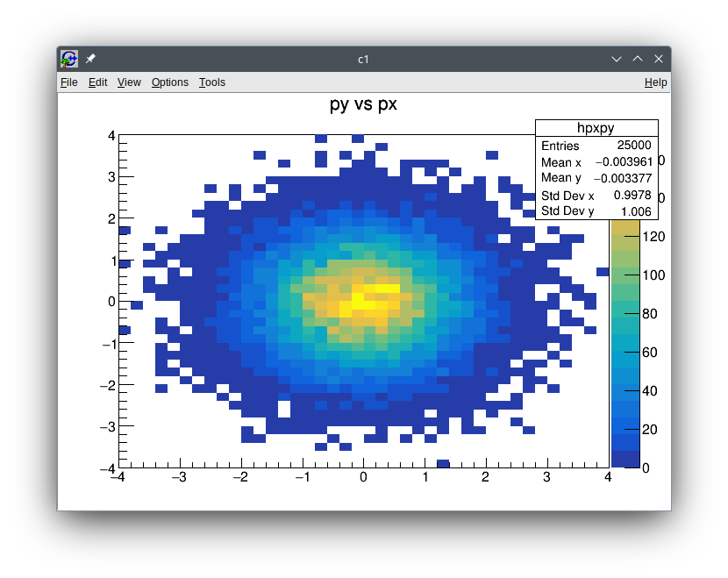728x578 pixels.
Task: Click the Entries row in stats box
Action: (596, 146)
